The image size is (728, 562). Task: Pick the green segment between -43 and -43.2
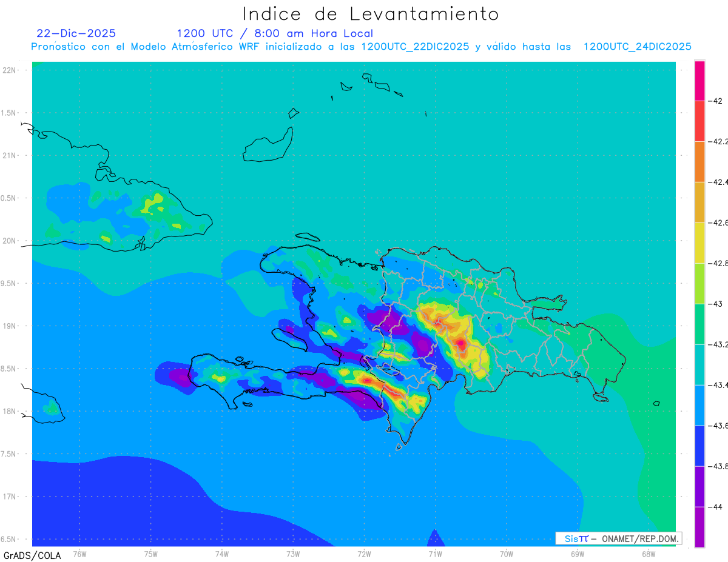point(699,324)
